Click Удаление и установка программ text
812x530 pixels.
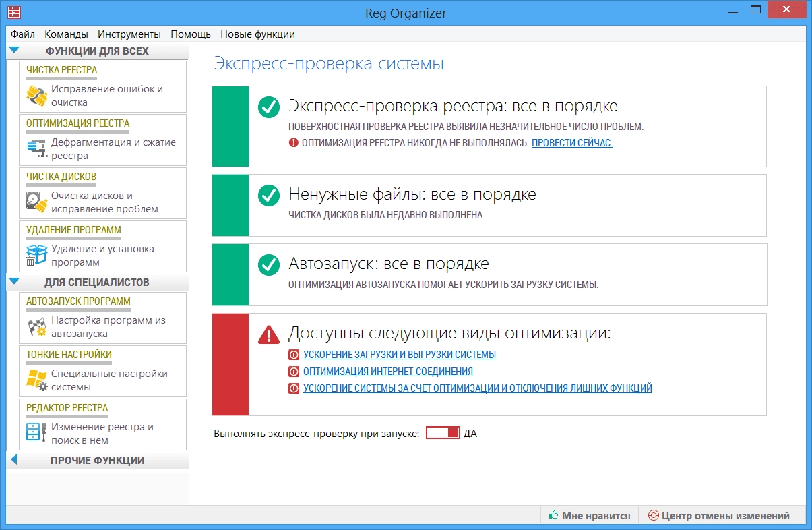pos(102,256)
